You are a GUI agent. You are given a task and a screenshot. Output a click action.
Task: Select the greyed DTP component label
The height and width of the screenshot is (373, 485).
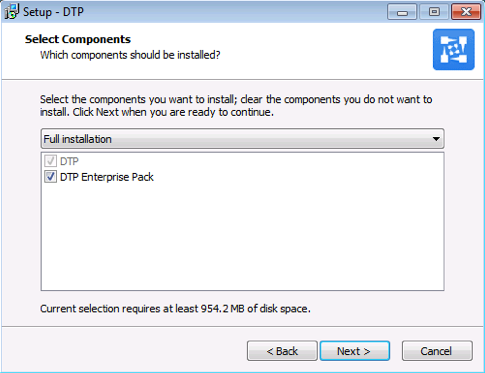click(69, 161)
